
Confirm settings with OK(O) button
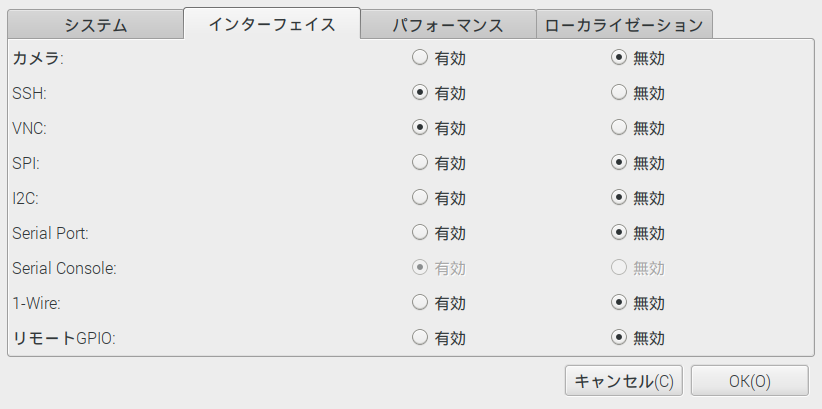click(749, 381)
